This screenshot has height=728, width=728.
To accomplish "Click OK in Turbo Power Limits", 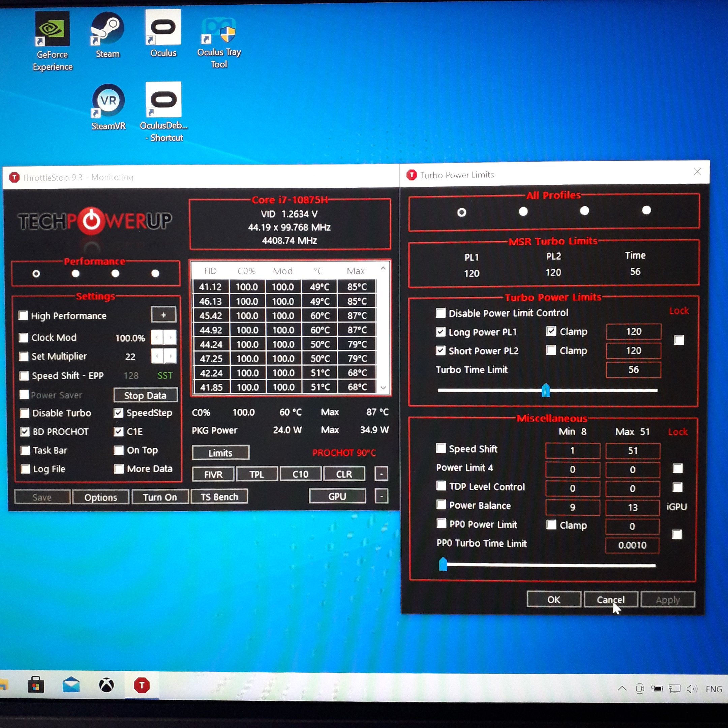I will click(553, 599).
